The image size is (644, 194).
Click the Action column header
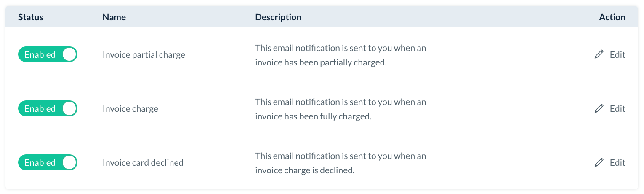tap(612, 17)
